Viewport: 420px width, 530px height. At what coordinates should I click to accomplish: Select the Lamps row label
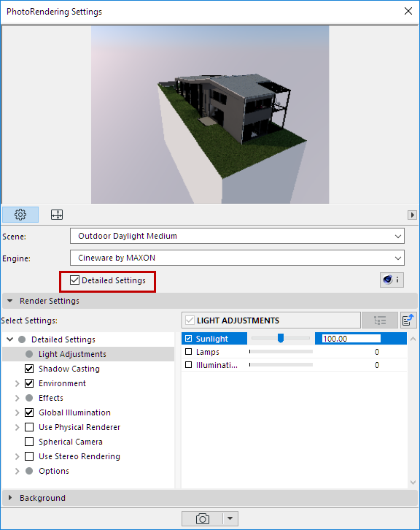tap(208, 352)
